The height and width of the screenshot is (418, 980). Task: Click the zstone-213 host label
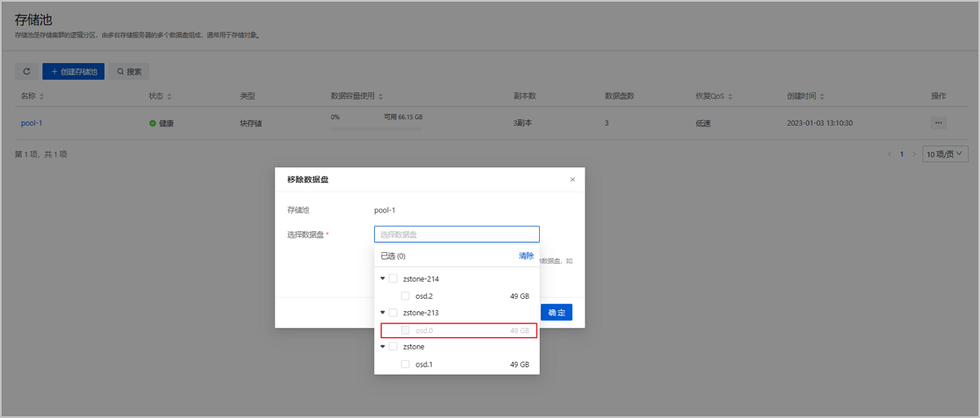(x=421, y=313)
